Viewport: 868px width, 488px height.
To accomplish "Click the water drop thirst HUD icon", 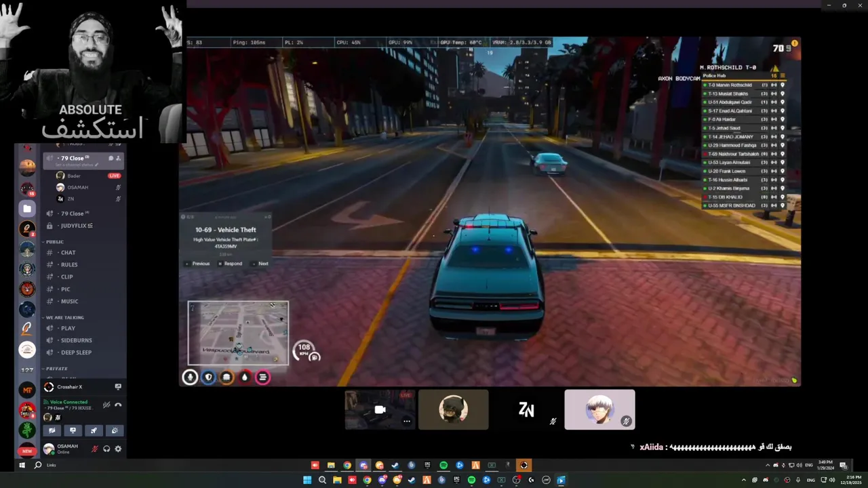I will [244, 378].
